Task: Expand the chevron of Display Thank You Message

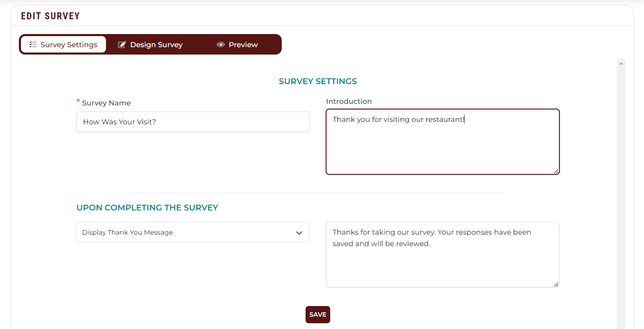Action: tap(299, 233)
